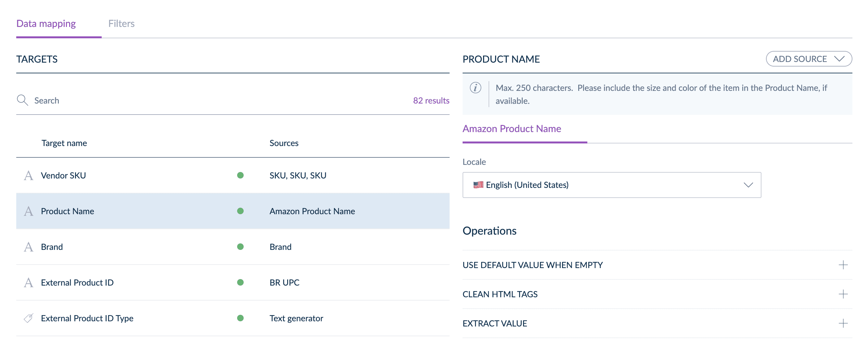Image resolution: width=868 pixels, height=344 pixels.
Task: Select the Amazon Product Name source tab
Action: (512, 129)
